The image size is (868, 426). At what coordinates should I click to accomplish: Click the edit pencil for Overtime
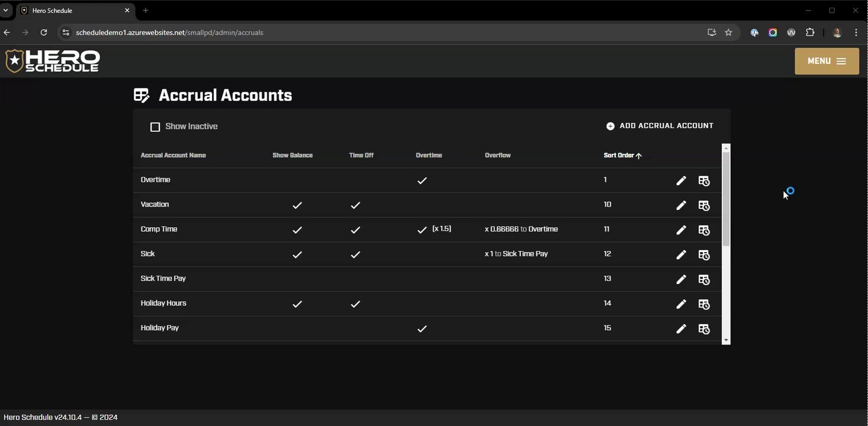click(681, 180)
